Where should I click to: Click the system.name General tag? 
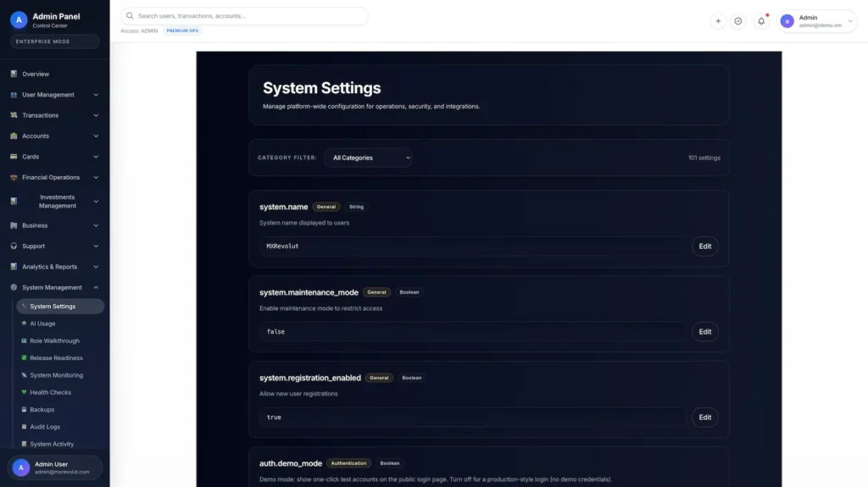[x=326, y=207]
